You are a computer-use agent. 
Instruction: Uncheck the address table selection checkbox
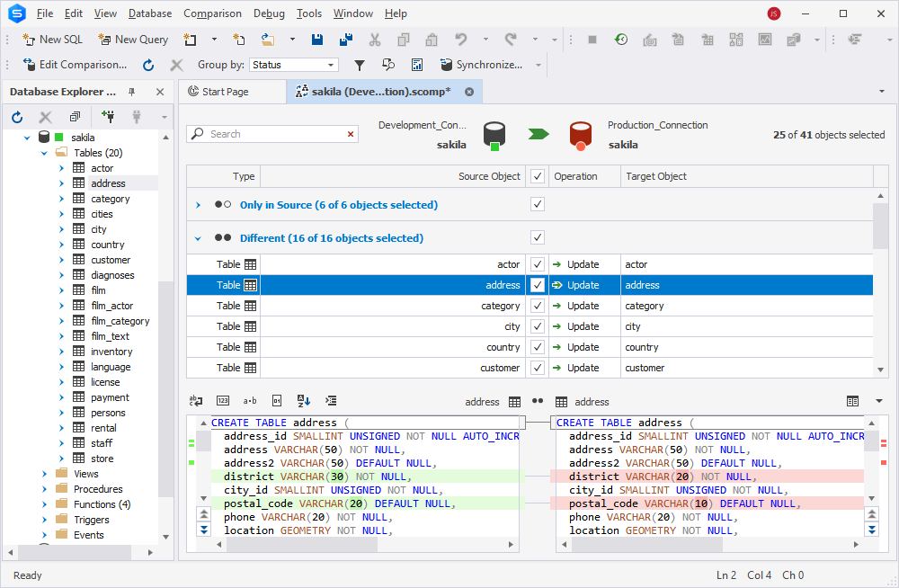pos(537,284)
